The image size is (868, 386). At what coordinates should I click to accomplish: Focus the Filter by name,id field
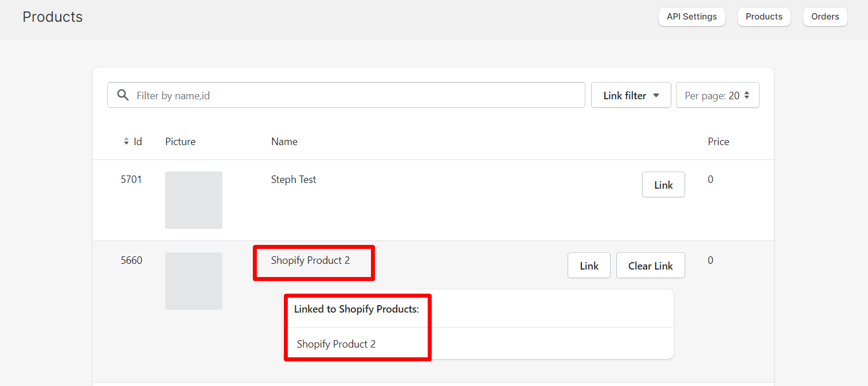click(x=346, y=95)
